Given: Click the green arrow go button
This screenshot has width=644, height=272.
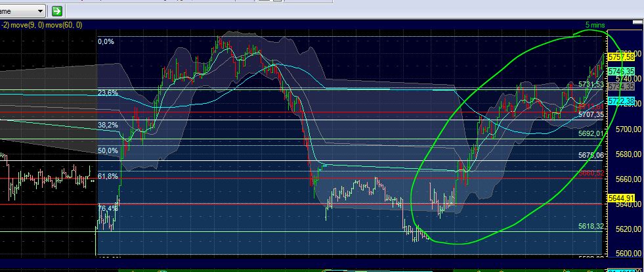Looking at the screenshot, I should click(57, 11).
